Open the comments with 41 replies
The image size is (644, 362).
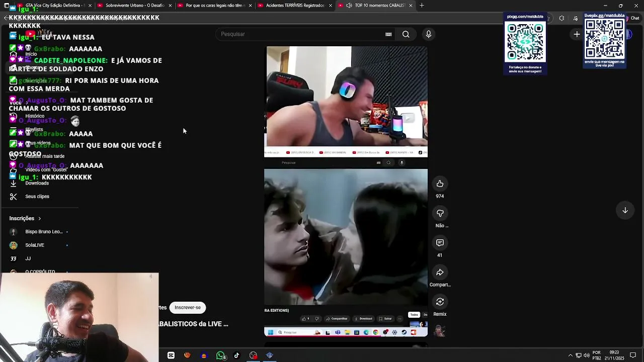click(440, 243)
